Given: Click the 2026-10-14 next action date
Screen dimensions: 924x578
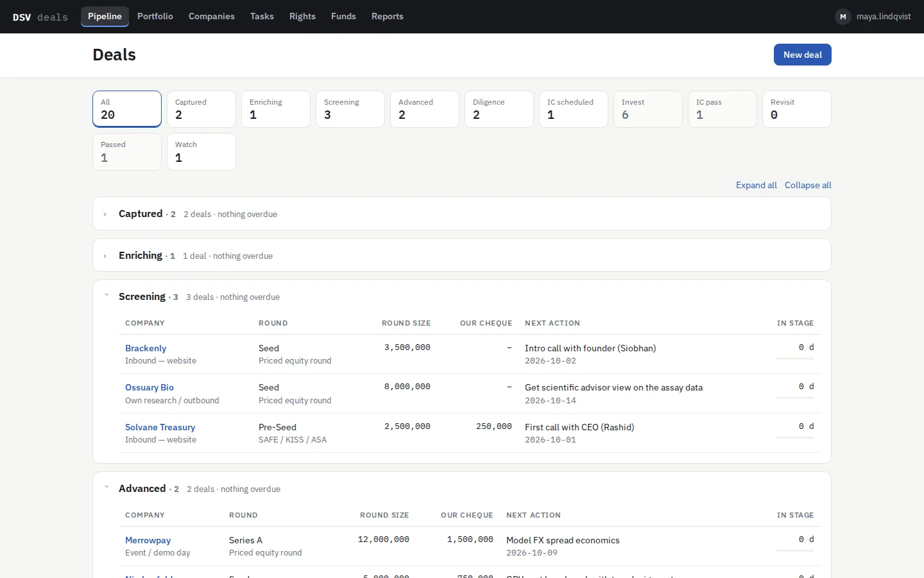Looking at the screenshot, I should click(551, 401).
